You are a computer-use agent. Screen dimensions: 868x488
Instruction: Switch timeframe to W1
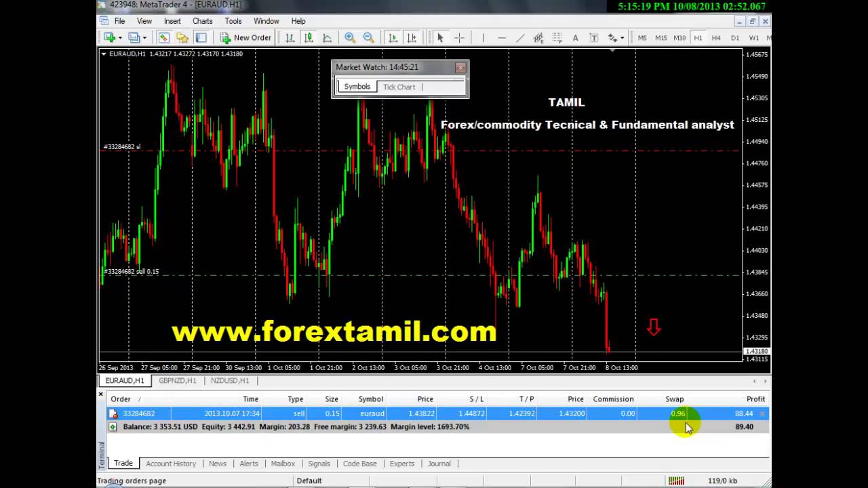coord(754,38)
